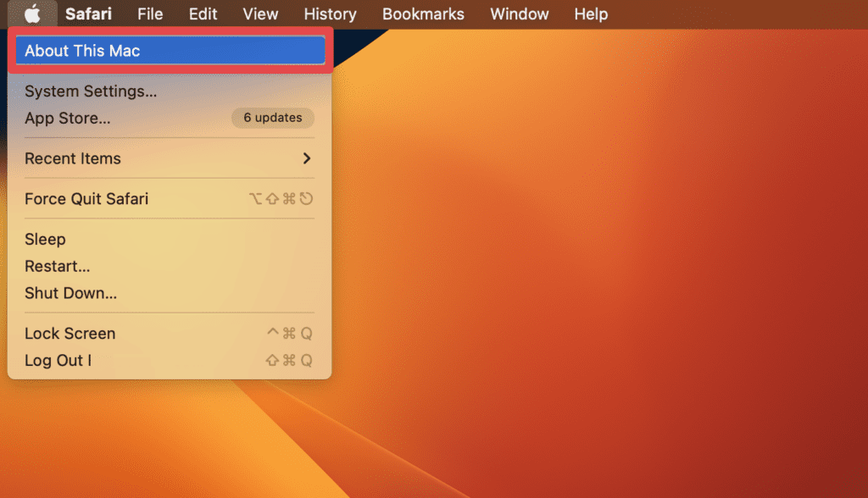868x498 pixels.
Task: Choose Force Quit Safari
Action: click(170, 199)
